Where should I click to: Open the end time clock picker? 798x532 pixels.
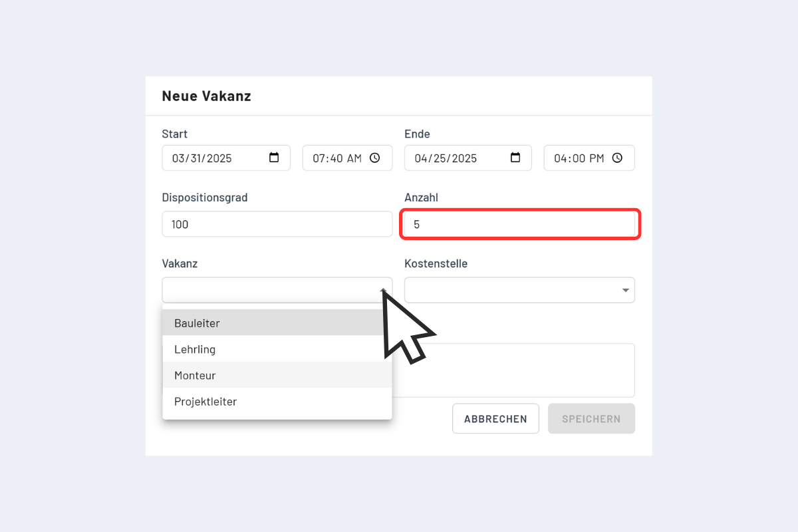point(616,158)
